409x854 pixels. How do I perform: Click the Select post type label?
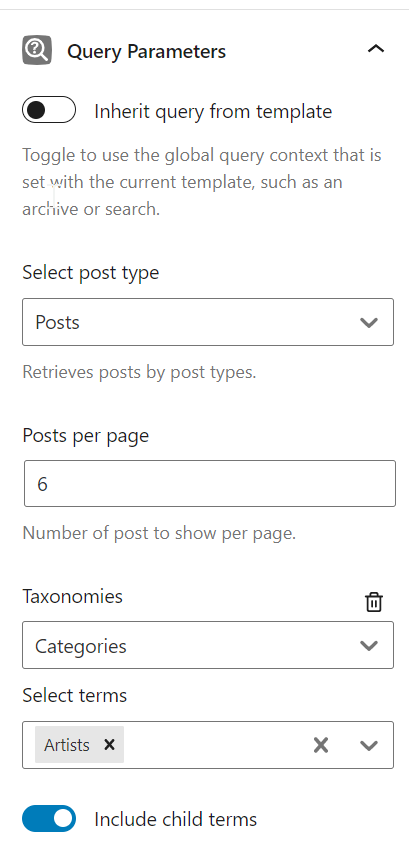tap(90, 272)
